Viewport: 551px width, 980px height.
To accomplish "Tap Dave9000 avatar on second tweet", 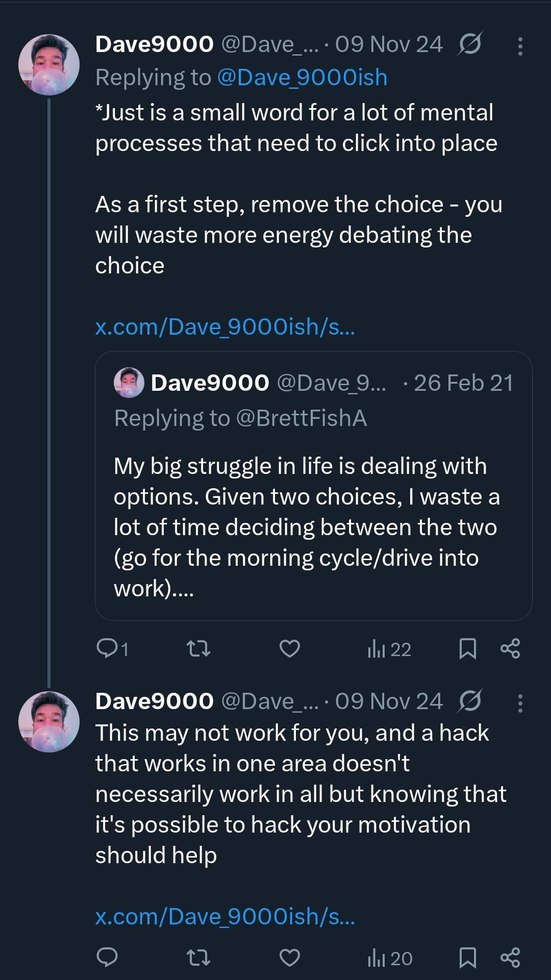I will [x=49, y=722].
